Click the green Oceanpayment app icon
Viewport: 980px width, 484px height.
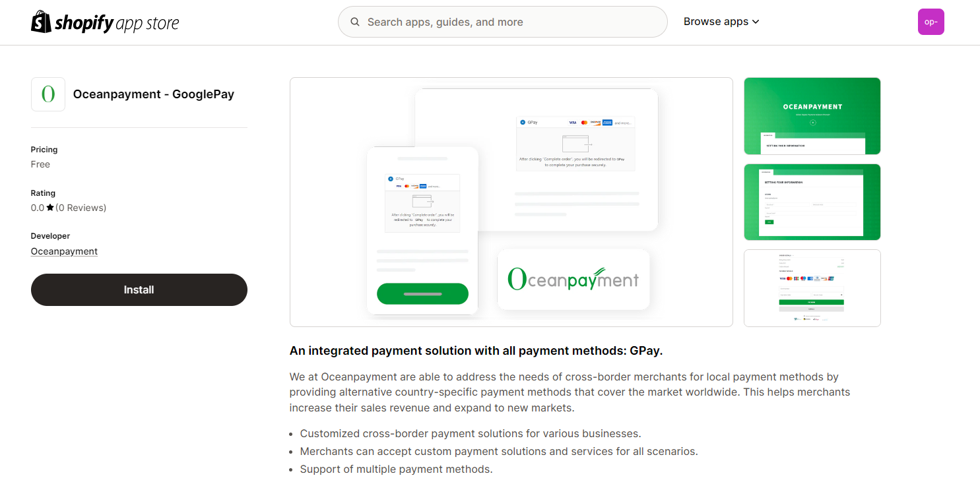[48, 94]
